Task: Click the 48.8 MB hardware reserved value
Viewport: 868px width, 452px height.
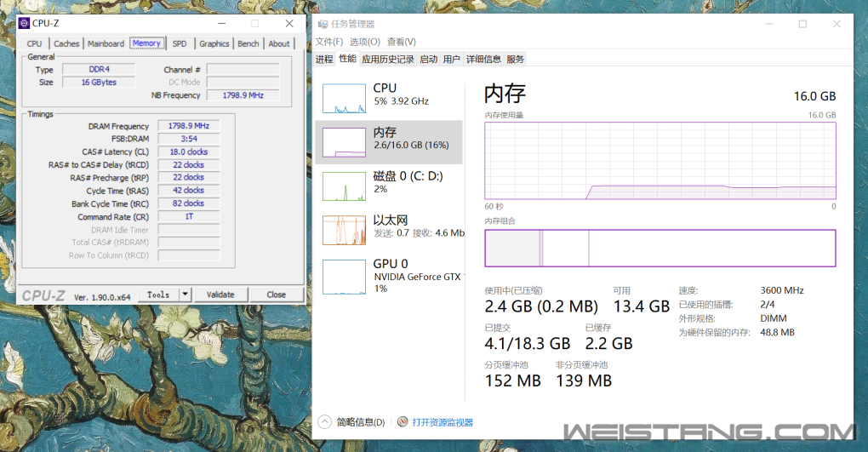Action: click(777, 332)
